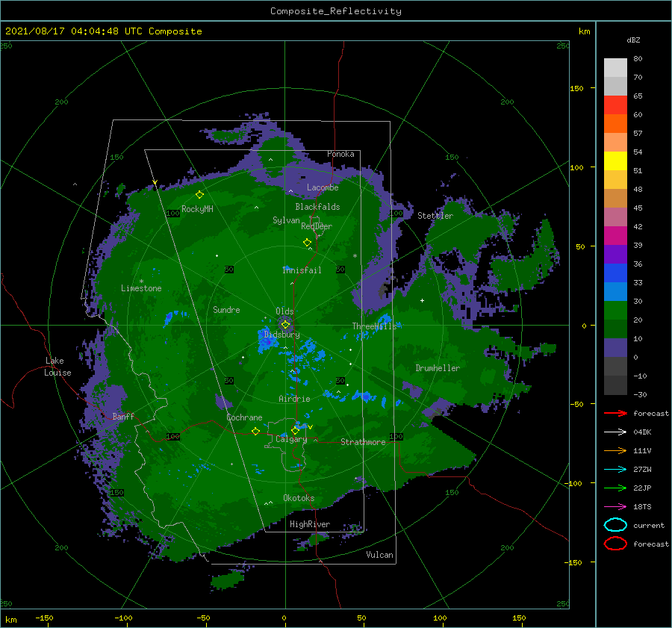Click the Composite_Reflectivity title text
This screenshot has width=672, height=628.
pos(336,11)
